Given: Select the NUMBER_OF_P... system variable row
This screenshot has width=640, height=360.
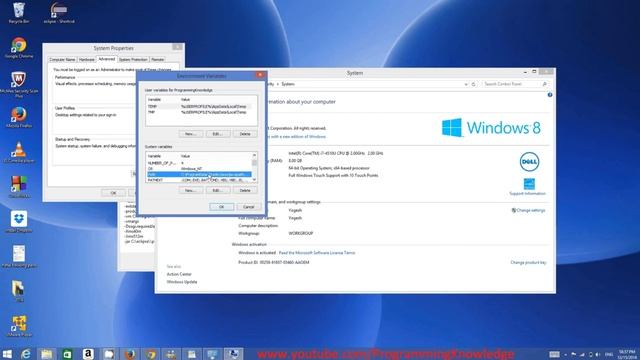Looking at the screenshot, I should [x=199, y=163].
